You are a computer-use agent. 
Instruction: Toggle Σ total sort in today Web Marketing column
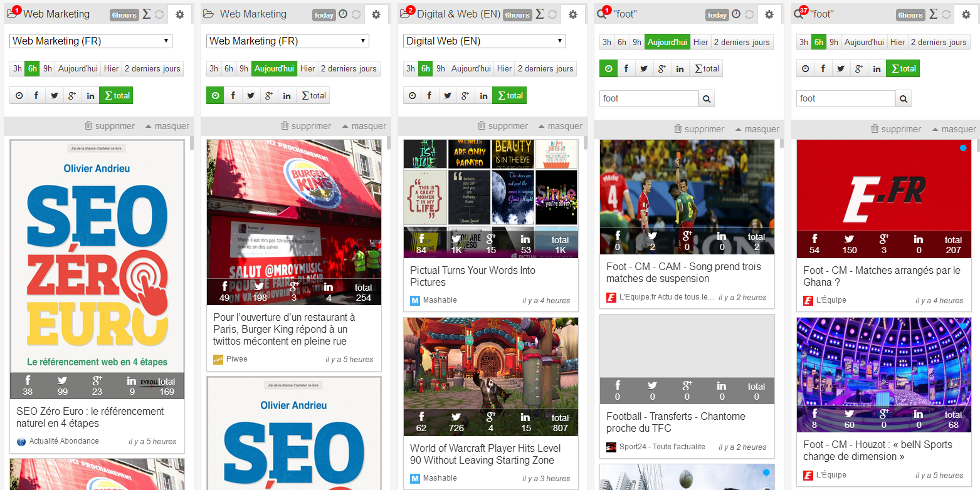313,95
